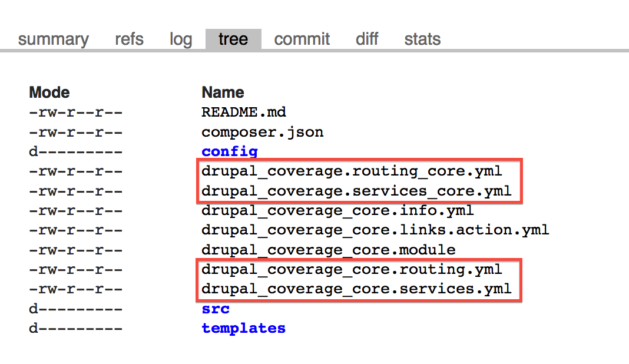The width and height of the screenshot is (629, 364).
Task: Select drupal_coverage_core.module file name
Action: pos(329,250)
